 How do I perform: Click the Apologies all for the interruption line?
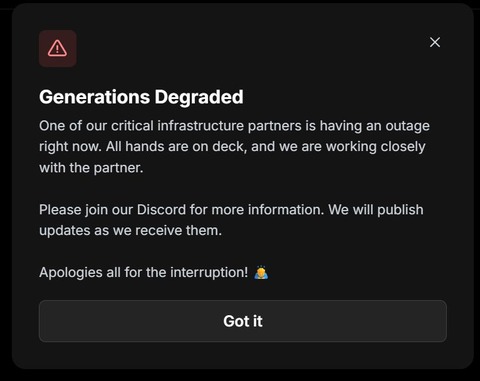point(143,272)
